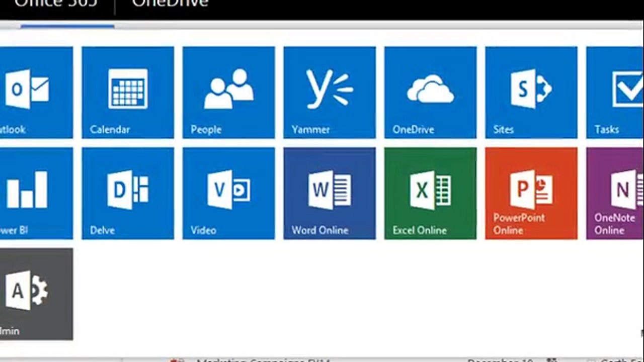Click OneDrive in the top header
This screenshot has width=644, height=362.
(170, 4)
